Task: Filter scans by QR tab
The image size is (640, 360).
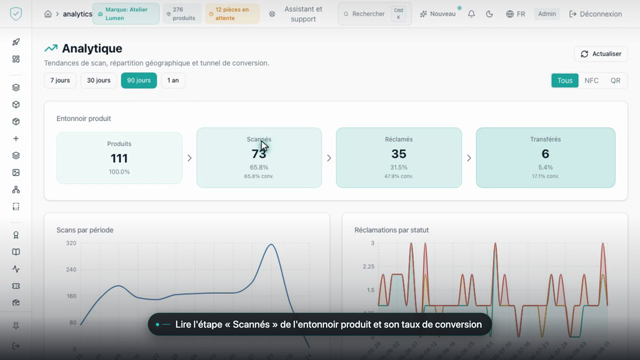Action: pyautogui.click(x=615, y=80)
